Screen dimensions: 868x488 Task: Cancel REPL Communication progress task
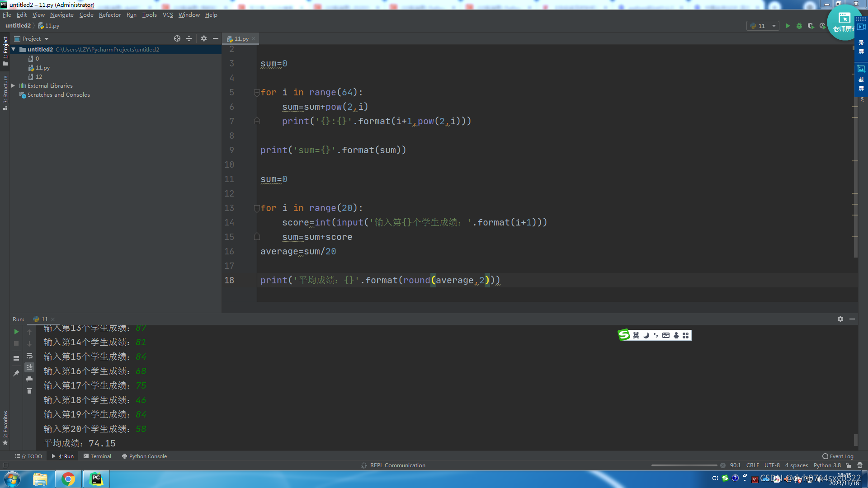tap(723, 465)
